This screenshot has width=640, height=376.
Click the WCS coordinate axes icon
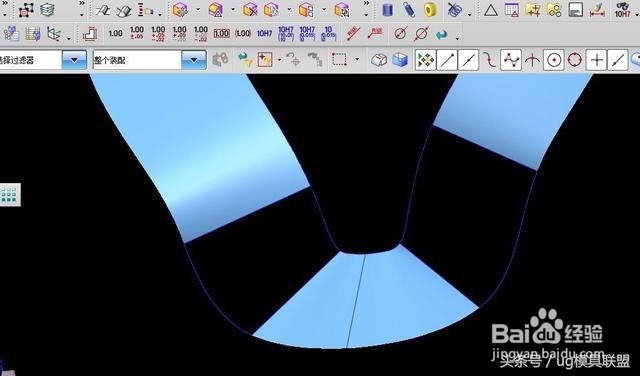click(x=54, y=34)
